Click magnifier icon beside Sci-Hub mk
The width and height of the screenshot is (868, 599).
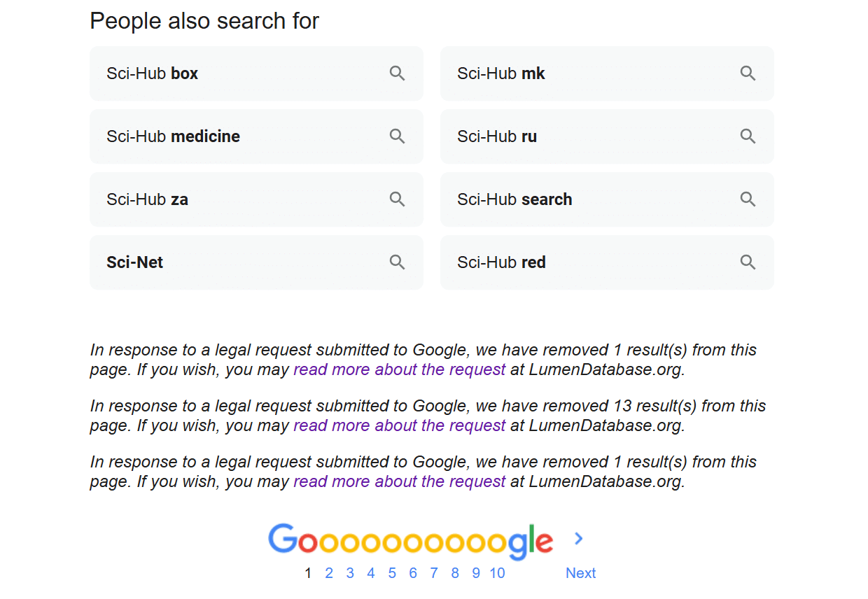click(748, 73)
